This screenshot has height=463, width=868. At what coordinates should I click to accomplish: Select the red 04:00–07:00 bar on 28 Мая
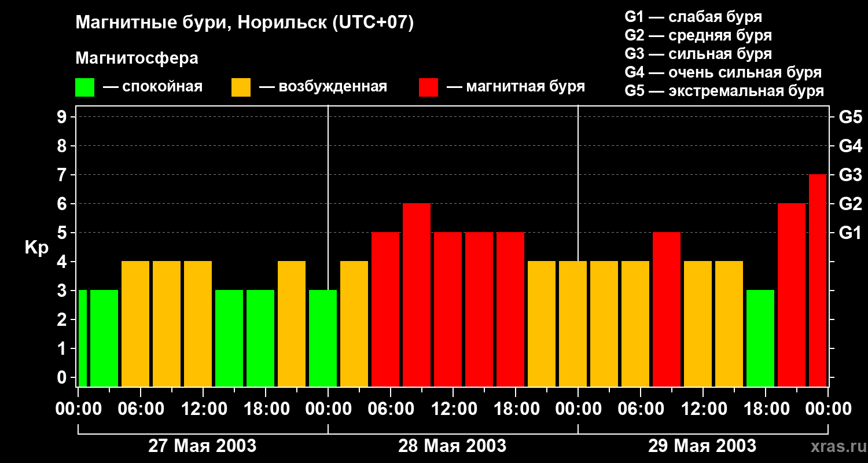click(385, 309)
